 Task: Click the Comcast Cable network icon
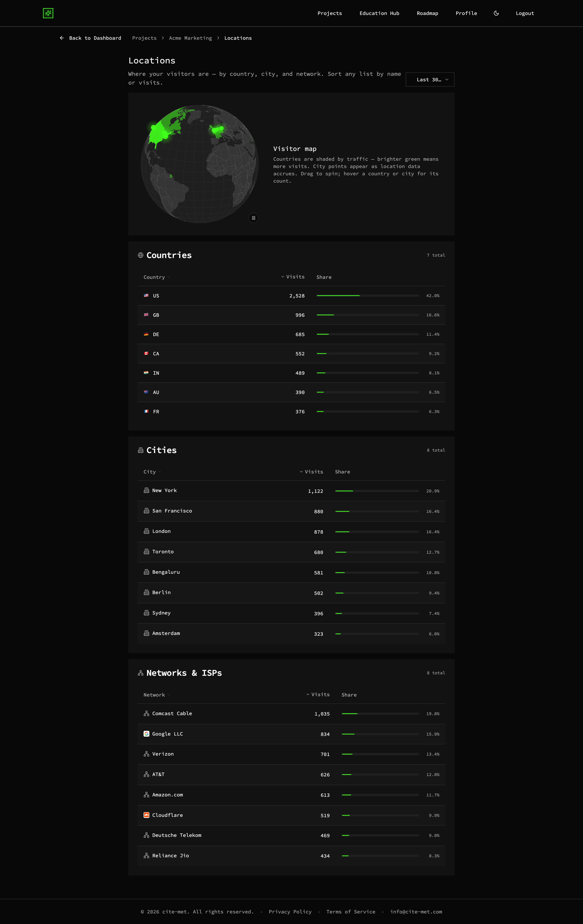146,713
